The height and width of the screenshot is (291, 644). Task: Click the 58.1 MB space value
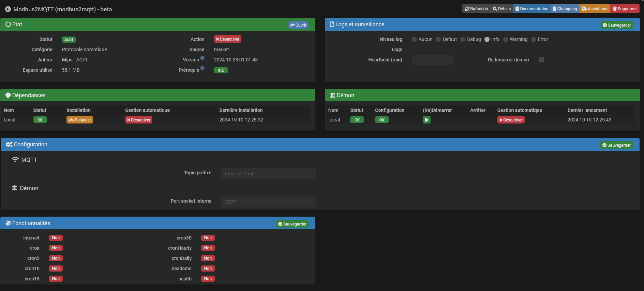[x=71, y=70]
